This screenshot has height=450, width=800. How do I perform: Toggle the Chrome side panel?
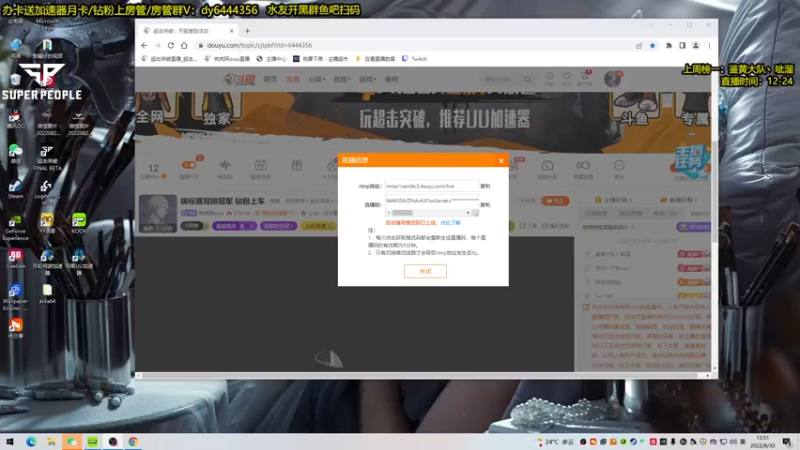coord(682,45)
